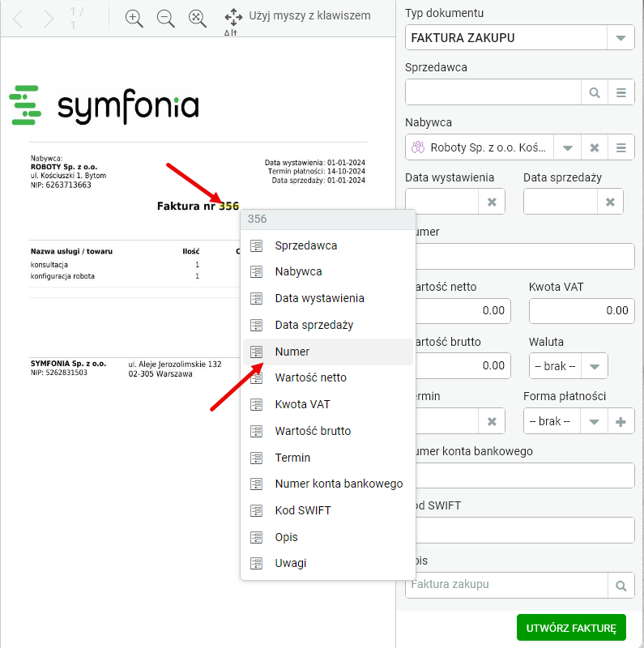This screenshot has height=648, width=644.
Task: Select Kwota VAT in context menu
Action: 328,404
